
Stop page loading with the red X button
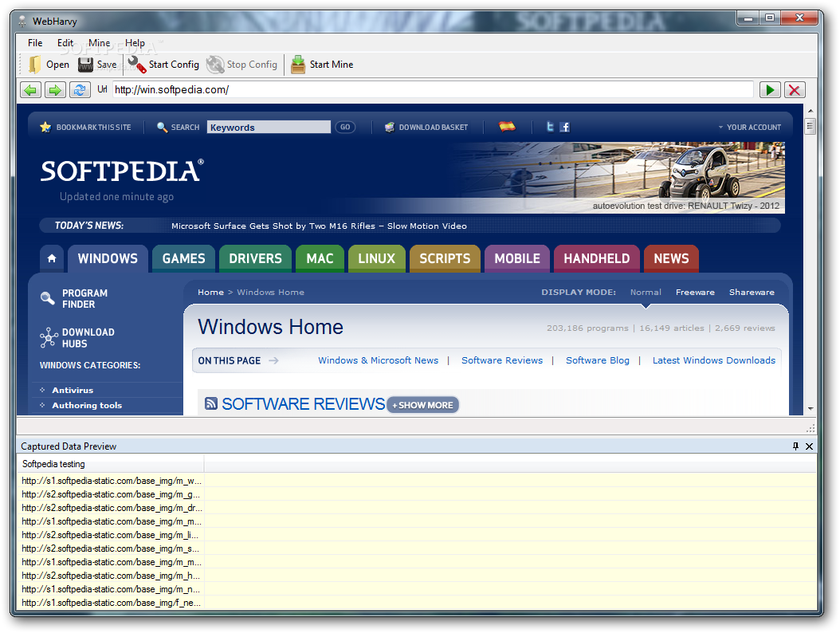[x=795, y=89]
